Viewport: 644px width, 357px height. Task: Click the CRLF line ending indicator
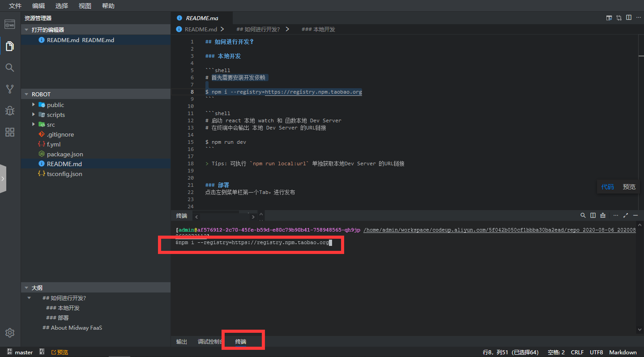pos(577,353)
